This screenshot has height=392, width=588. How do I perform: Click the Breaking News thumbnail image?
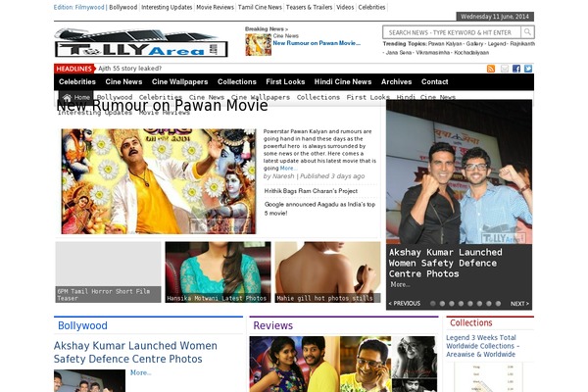258,44
